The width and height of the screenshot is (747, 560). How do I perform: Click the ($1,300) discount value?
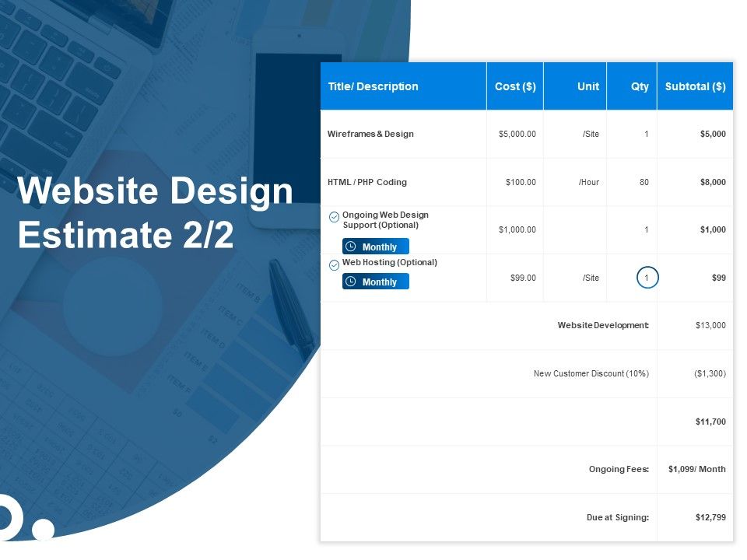click(x=710, y=373)
